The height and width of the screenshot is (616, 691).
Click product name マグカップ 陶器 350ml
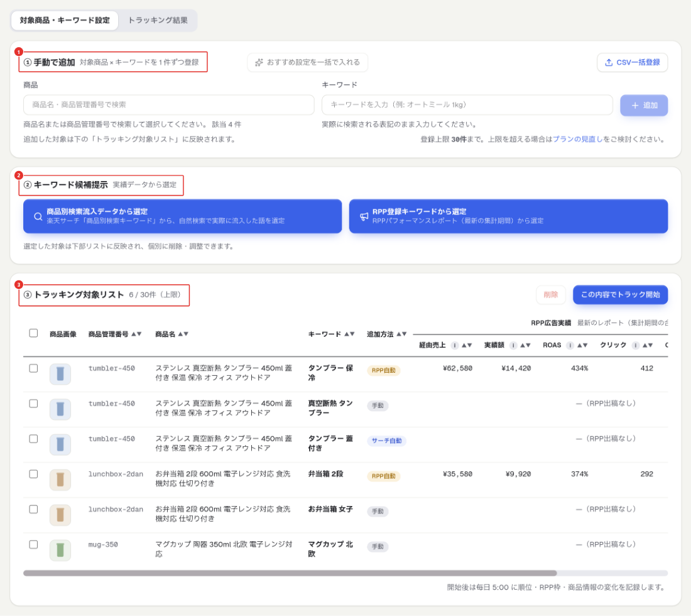(x=224, y=549)
